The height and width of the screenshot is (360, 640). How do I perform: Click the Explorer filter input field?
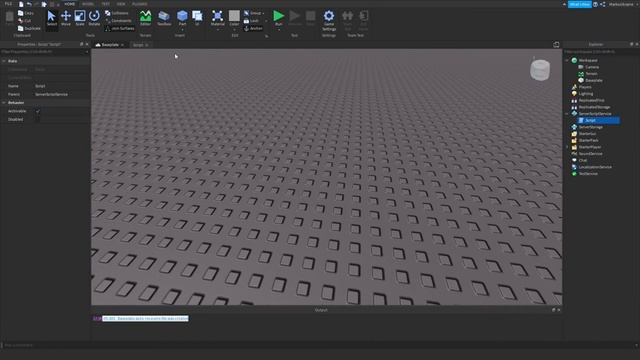(601, 52)
